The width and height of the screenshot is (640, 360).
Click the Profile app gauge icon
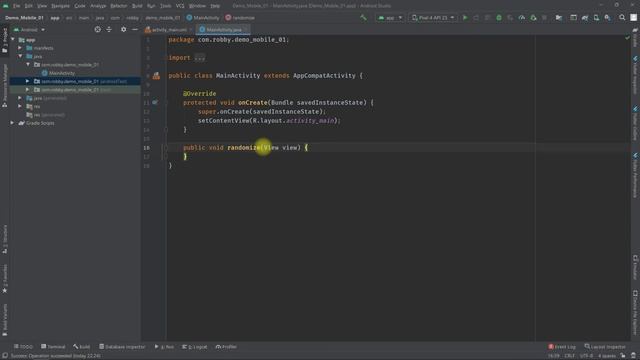point(522,18)
